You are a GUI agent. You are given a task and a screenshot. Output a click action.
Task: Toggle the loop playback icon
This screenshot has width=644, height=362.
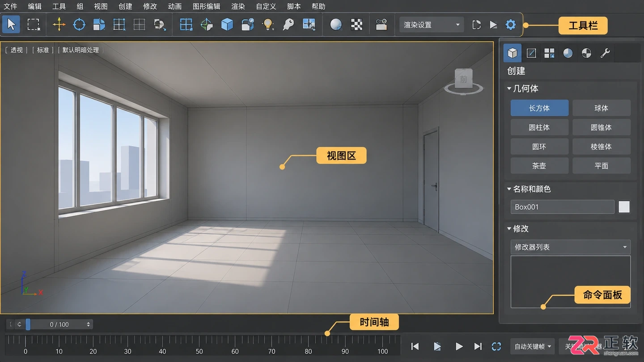496,346
